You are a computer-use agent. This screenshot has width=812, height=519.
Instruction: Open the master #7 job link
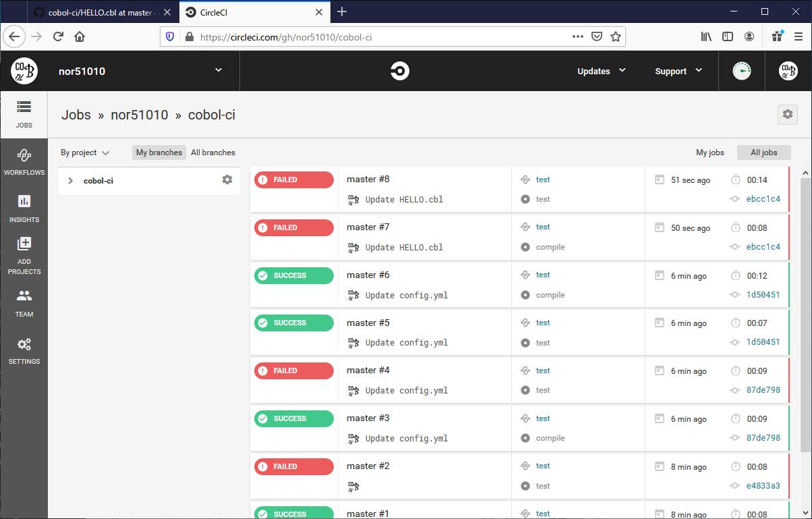[368, 227]
